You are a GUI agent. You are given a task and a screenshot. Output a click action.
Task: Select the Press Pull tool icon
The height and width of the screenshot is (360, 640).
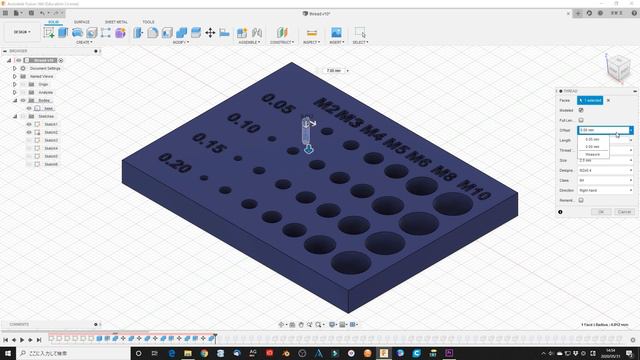point(138,33)
